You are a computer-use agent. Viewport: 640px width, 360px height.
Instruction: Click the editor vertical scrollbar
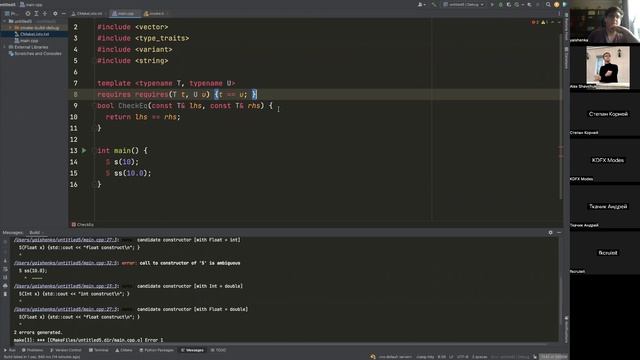point(560,116)
